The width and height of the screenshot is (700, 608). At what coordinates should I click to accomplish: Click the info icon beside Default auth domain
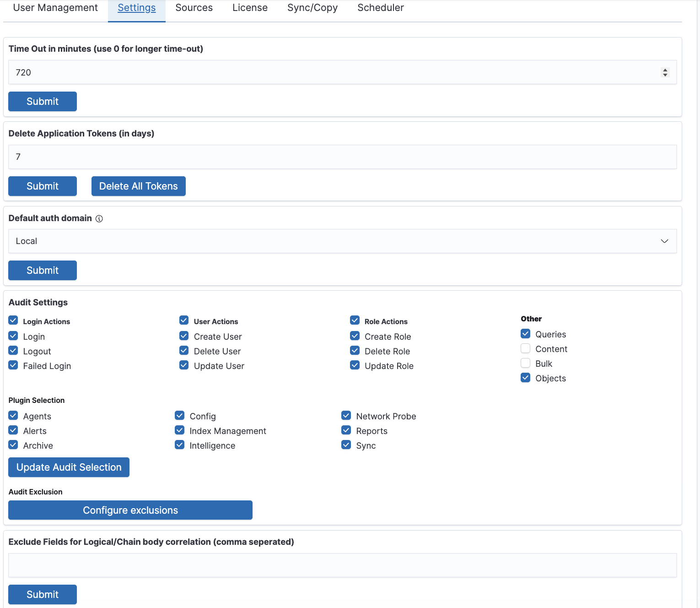pyautogui.click(x=99, y=219)
